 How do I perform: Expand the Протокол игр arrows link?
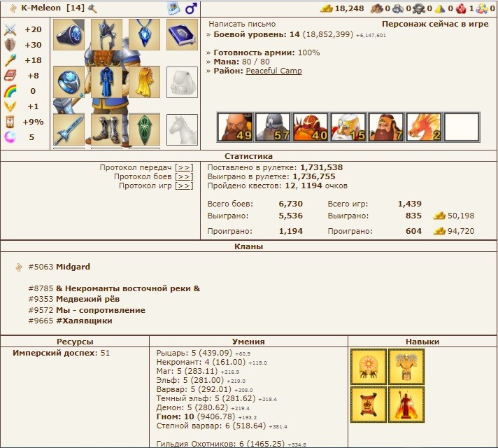(x=184, y=186)
